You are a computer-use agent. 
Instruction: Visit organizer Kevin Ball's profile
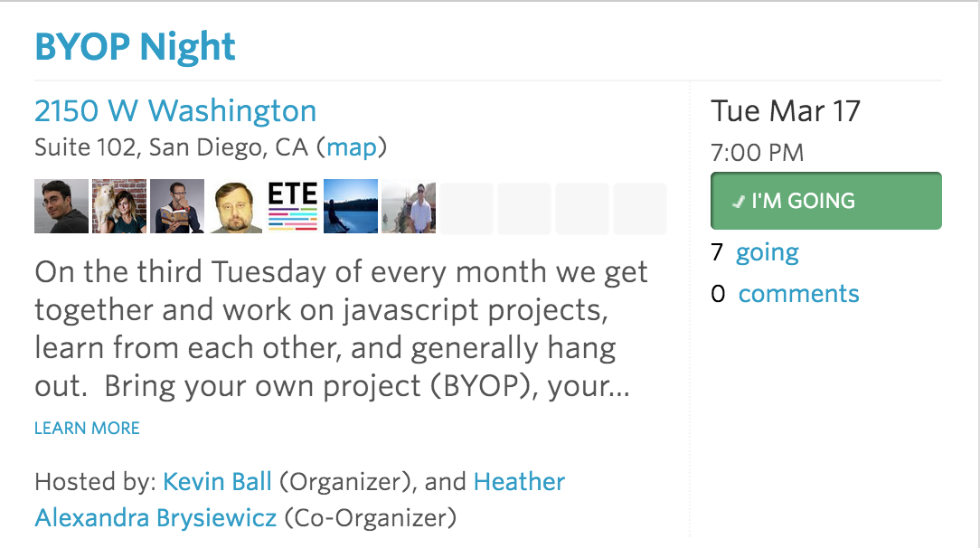tap(217, 482)
